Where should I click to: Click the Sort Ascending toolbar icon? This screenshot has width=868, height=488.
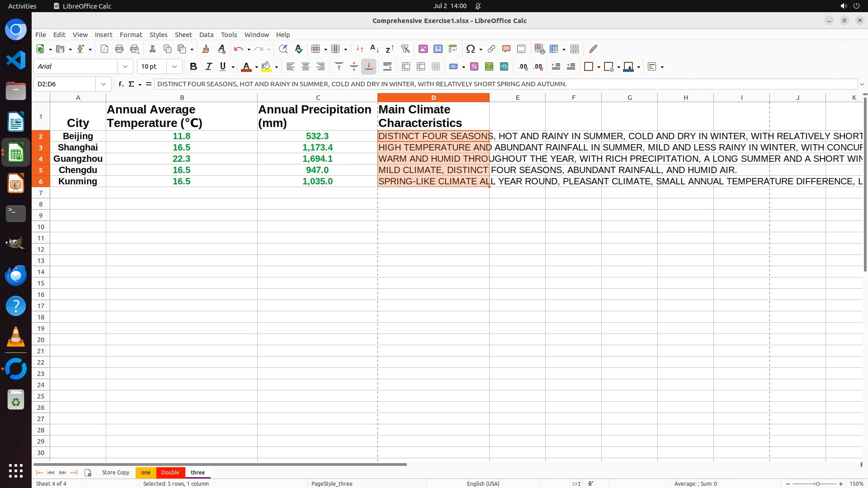point(374,49)
